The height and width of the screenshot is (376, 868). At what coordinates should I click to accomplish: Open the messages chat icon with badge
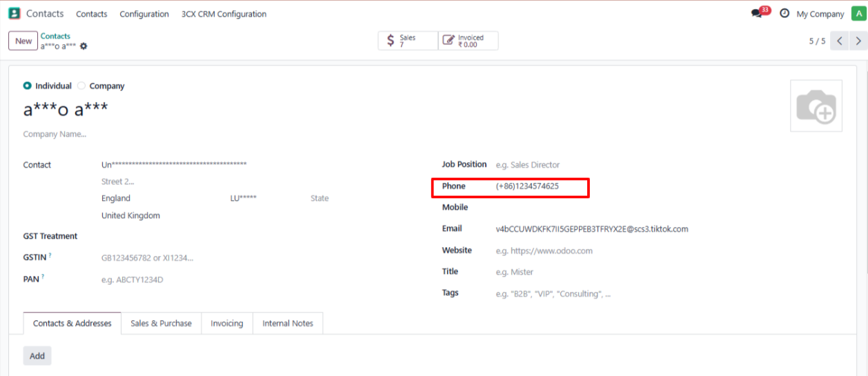(758, 14)
